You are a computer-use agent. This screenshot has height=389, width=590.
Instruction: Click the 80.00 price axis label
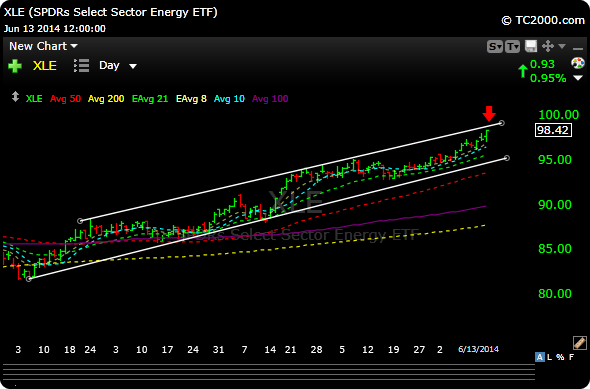(555, 293)
